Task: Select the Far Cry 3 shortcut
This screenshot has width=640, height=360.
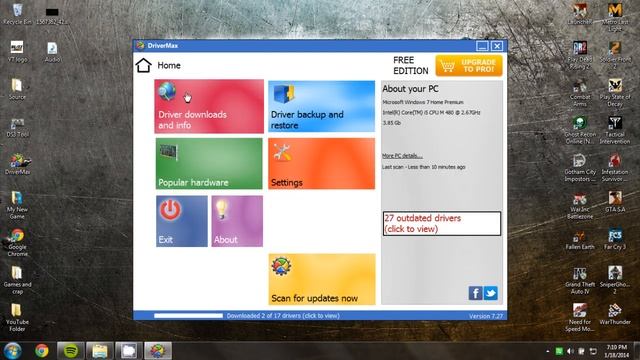Action: coord(615,239)
